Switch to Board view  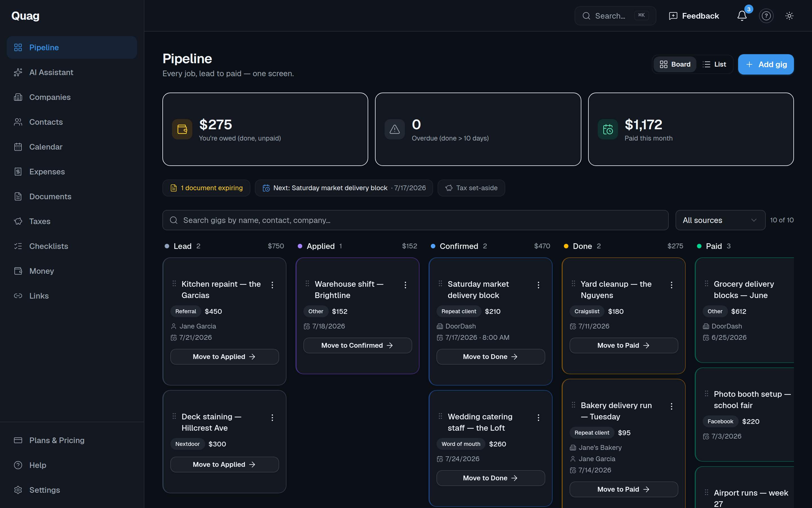(x=675, y=64)
